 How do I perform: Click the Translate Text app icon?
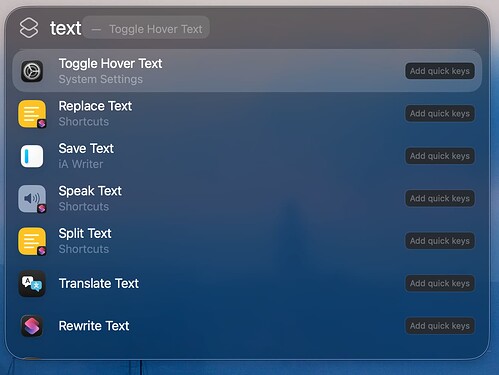click(x=32, y=284)
